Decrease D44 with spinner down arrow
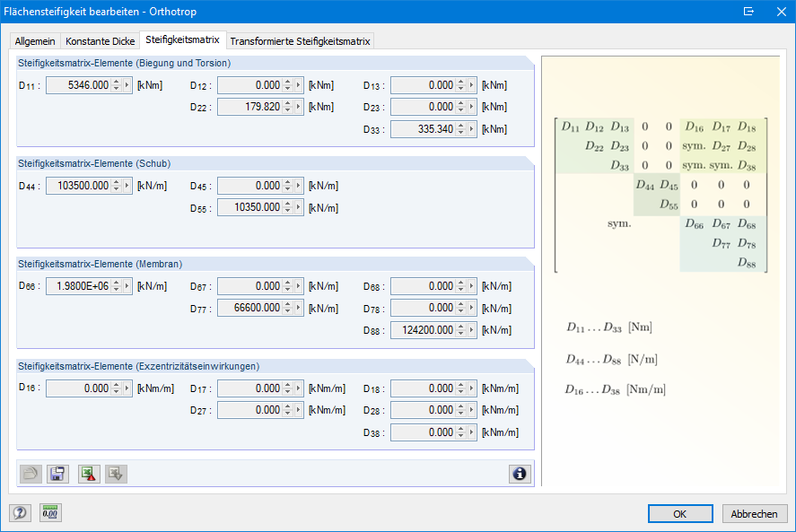 point(117,190)
